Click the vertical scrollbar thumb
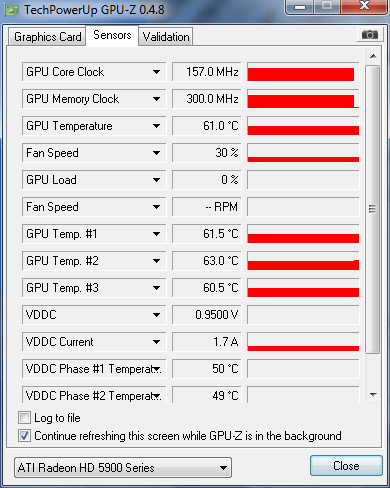 [x=372, y=209]
